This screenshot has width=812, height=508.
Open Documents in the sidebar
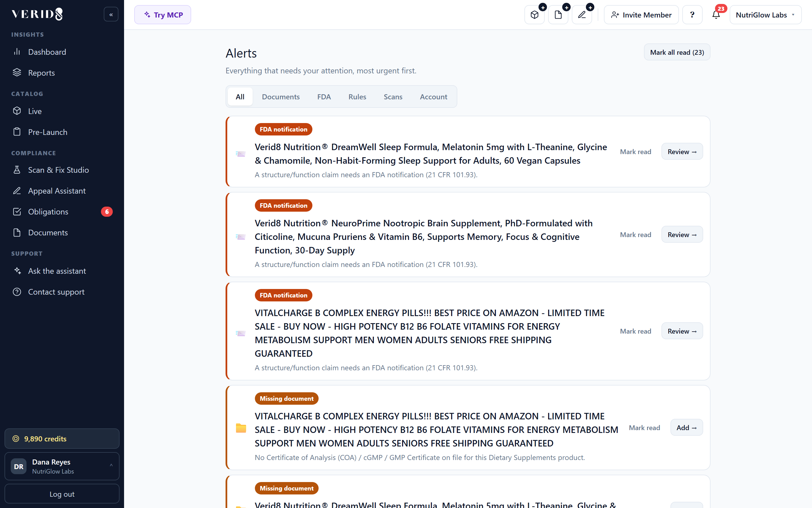click(62, 233)
